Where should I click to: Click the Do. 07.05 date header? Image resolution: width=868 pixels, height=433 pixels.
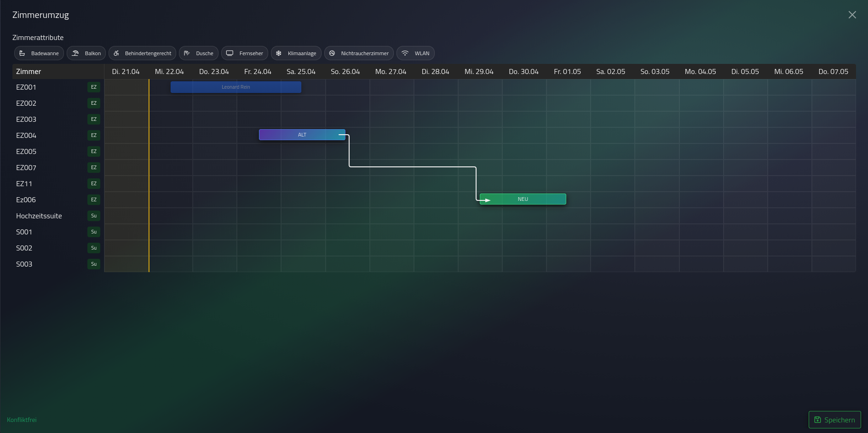pyautogui.click(x=833, y=72)
